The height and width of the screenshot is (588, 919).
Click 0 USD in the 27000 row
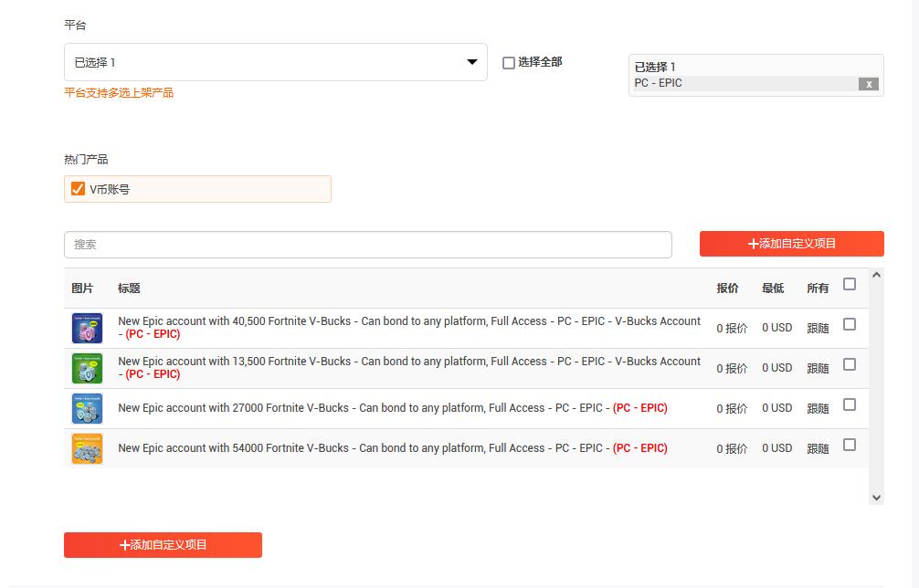[776, 407]
